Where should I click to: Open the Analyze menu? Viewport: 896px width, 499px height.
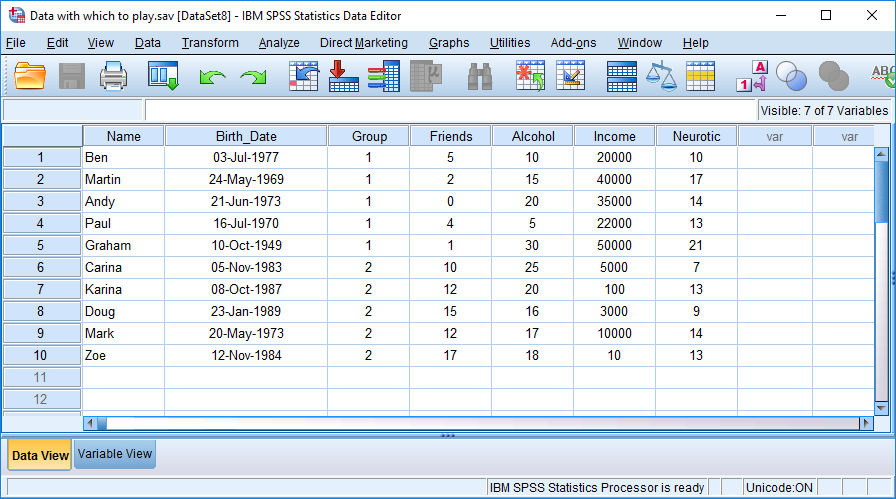point(279,43)
